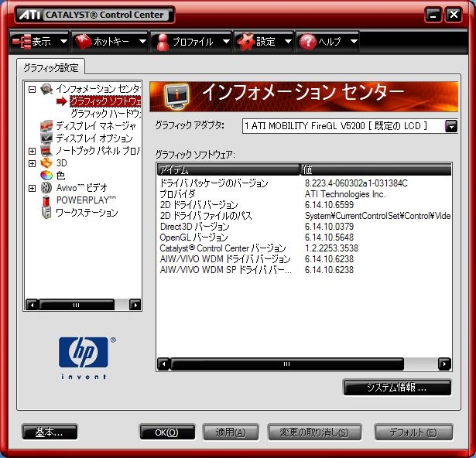476x458 pixels.
Task: Select the ドライバ パッケージのバージョン row
Action: [x=305, y=183]
